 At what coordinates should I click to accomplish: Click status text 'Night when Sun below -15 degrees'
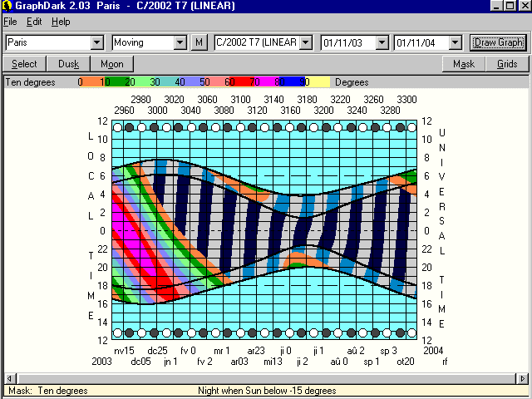(267, 391)
